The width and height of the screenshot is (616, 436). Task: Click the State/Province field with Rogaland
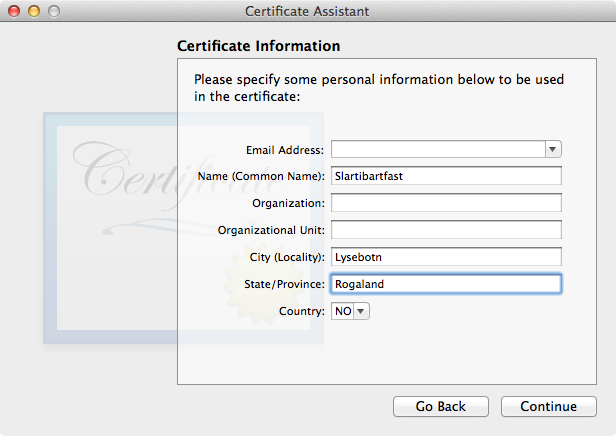pos(446,284)
